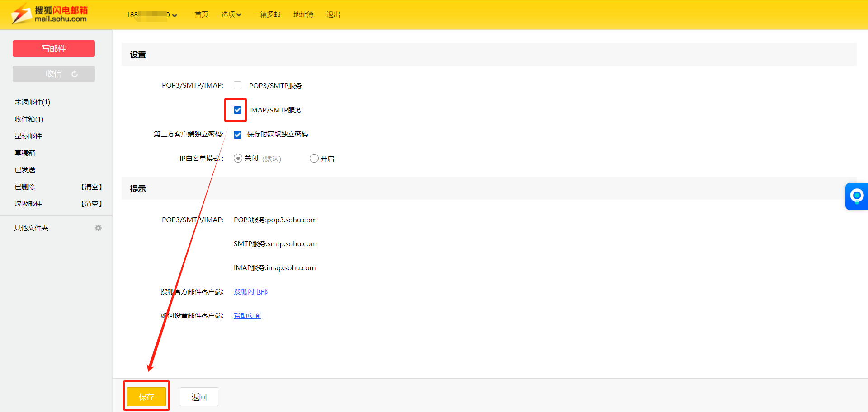Screen dimensions: 868x412
Task: Enable the POP3/SMTP服务 checkbox
Action: pyautogui.click(x=237, y=85)
